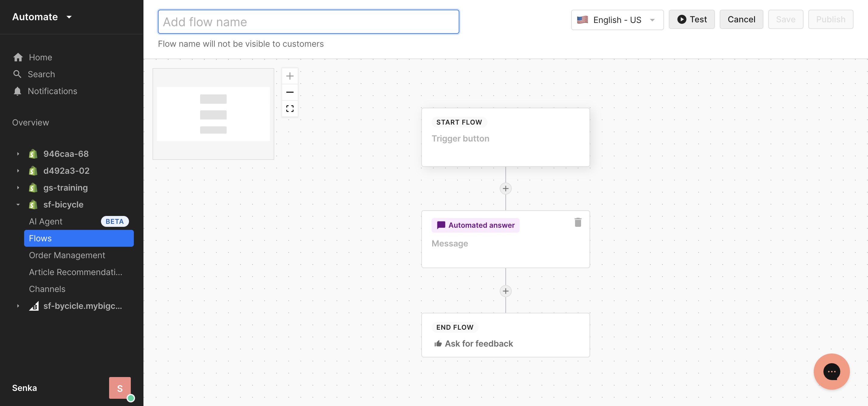868x406 pixels.
Task: Expand the sf-bycicle.mybigc... store
Action: pyautogui.click(x=18, y=306)
